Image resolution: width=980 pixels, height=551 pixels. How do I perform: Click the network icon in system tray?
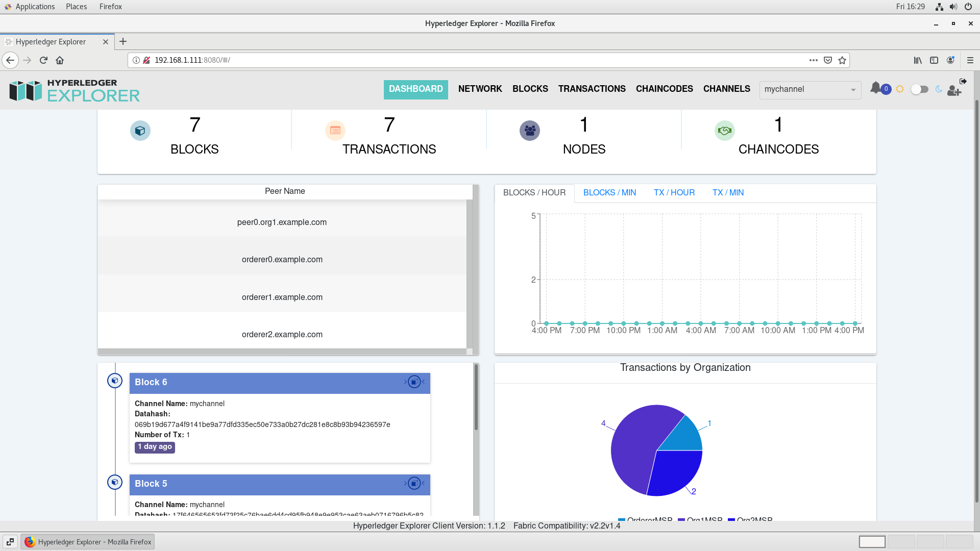939,7
